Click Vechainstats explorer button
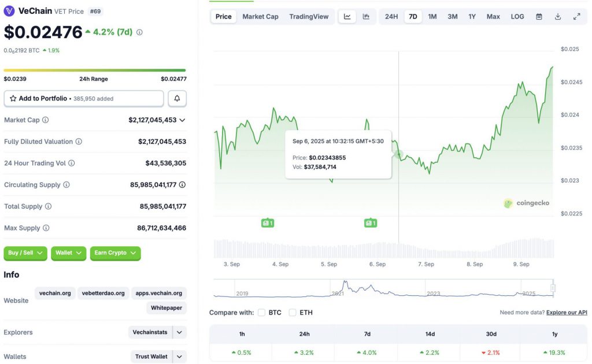This screenshot has height=364, width=592. [150, 332]
